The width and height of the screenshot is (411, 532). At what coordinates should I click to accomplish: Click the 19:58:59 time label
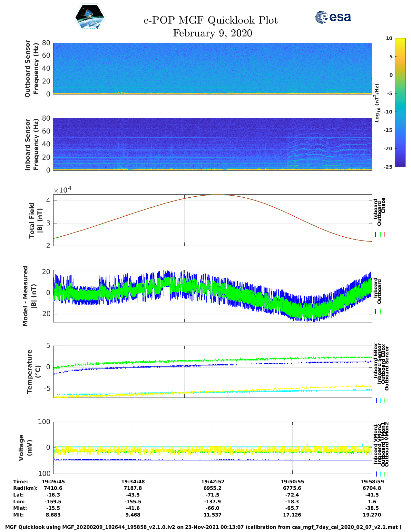point(372,481)
